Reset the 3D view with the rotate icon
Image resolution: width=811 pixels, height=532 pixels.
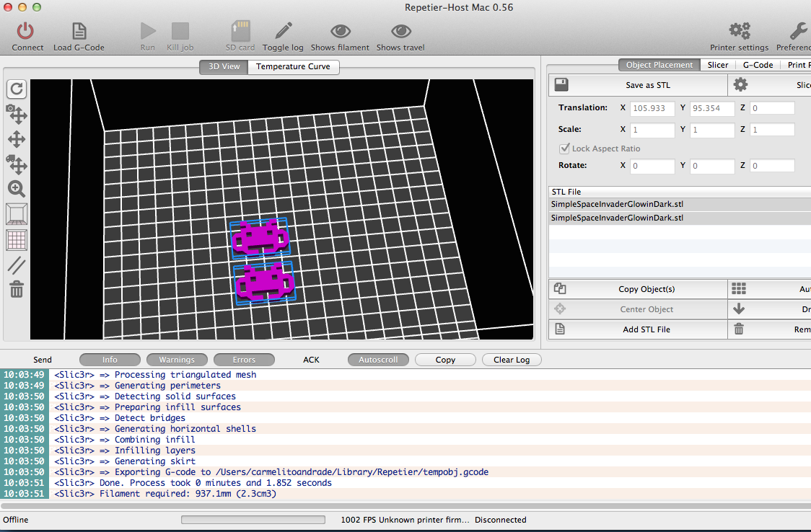point(17,89)
